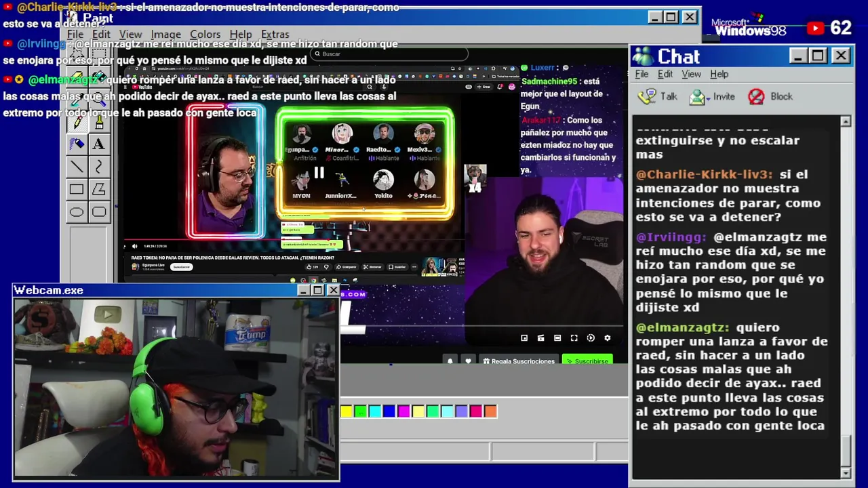
Task: Select the Airbrush spray tool
Action: pos(77,144)
